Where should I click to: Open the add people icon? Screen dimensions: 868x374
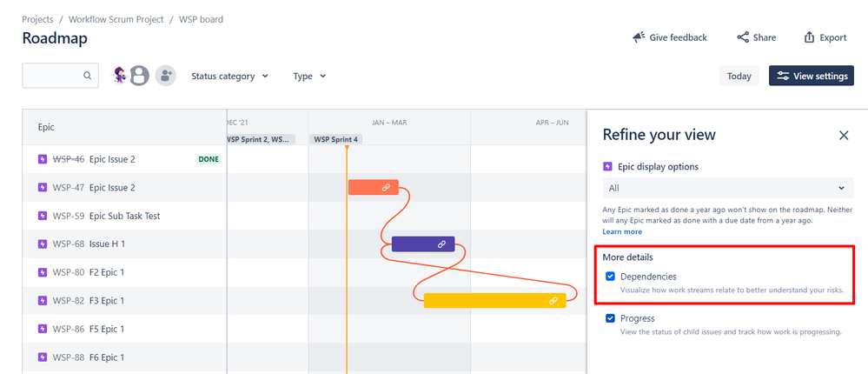165,76
